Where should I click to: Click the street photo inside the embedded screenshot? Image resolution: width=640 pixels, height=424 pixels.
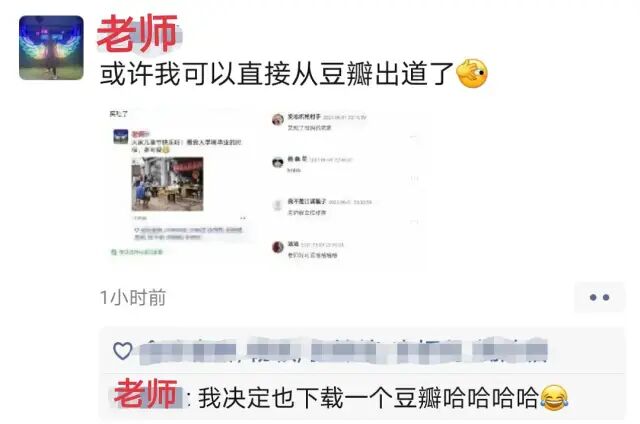tap(167, 184)
